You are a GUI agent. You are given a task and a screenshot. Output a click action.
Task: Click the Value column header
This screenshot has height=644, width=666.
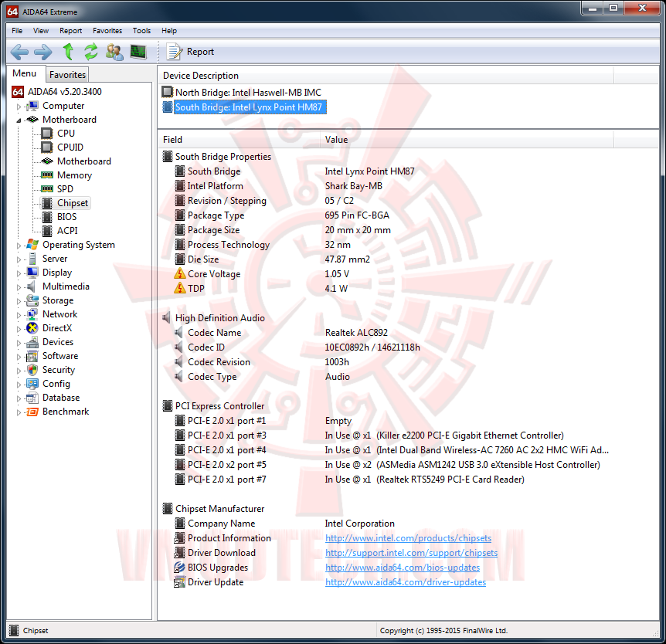[x=467, y=140]
